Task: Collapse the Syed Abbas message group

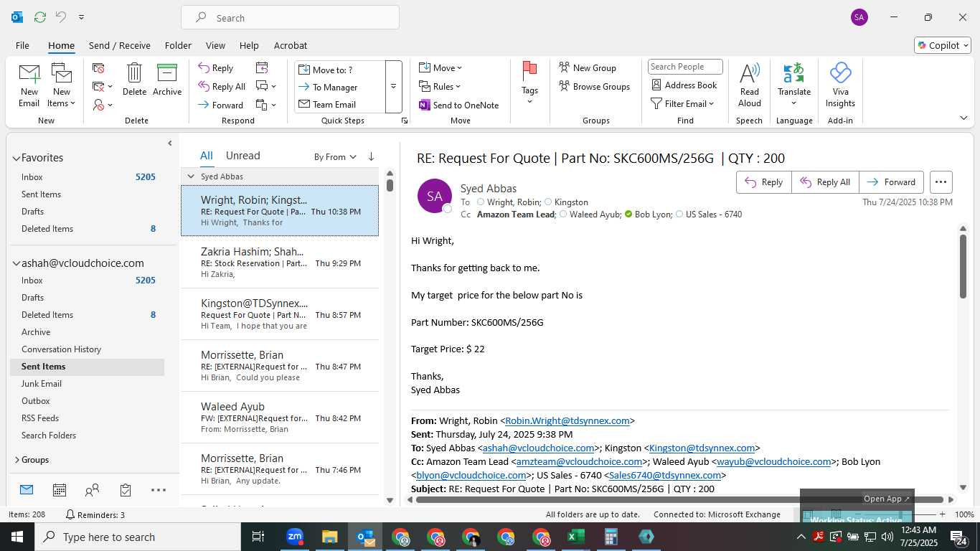Action: (191, 176)
